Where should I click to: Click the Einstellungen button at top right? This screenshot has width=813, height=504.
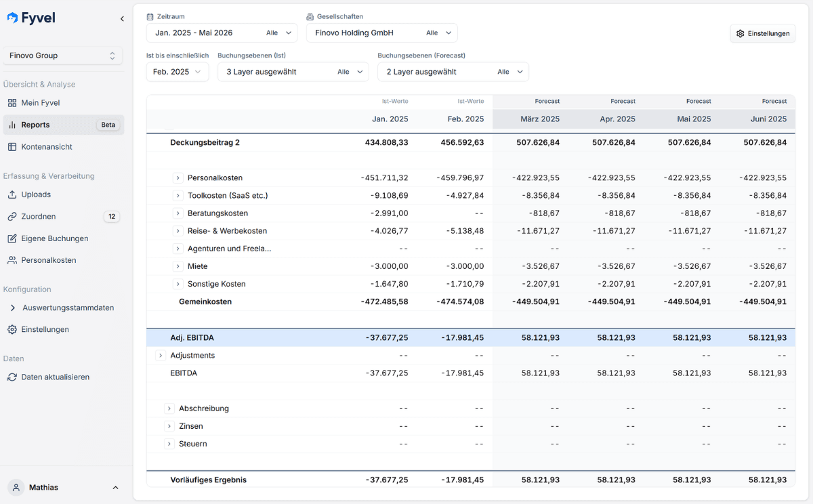pyautogui.click(x=763, y=33)
